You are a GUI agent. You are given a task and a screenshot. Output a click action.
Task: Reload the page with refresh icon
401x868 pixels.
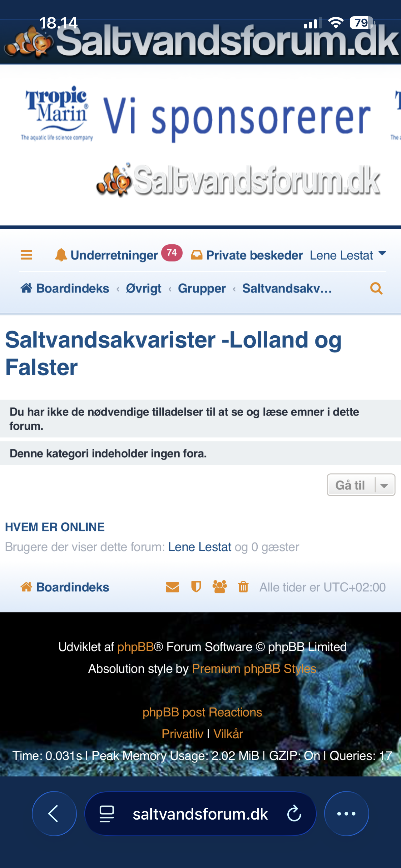294,814
